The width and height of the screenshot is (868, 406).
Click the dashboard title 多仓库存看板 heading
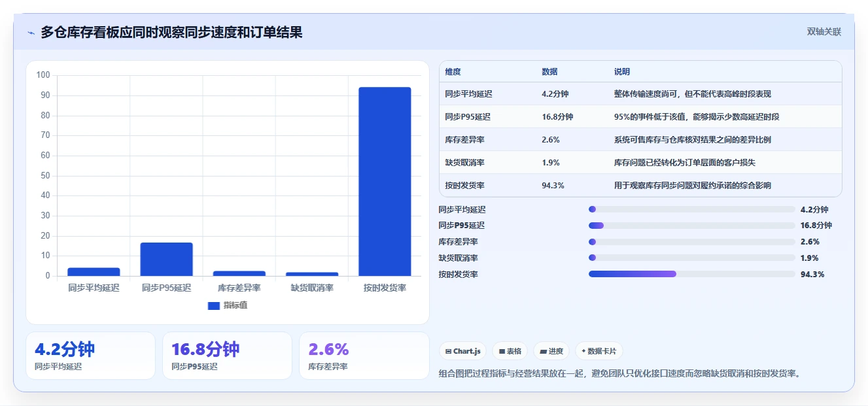(x=171, y=32)
